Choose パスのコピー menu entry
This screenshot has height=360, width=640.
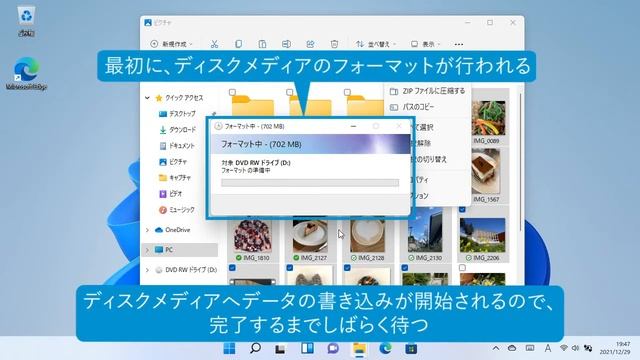427,107
